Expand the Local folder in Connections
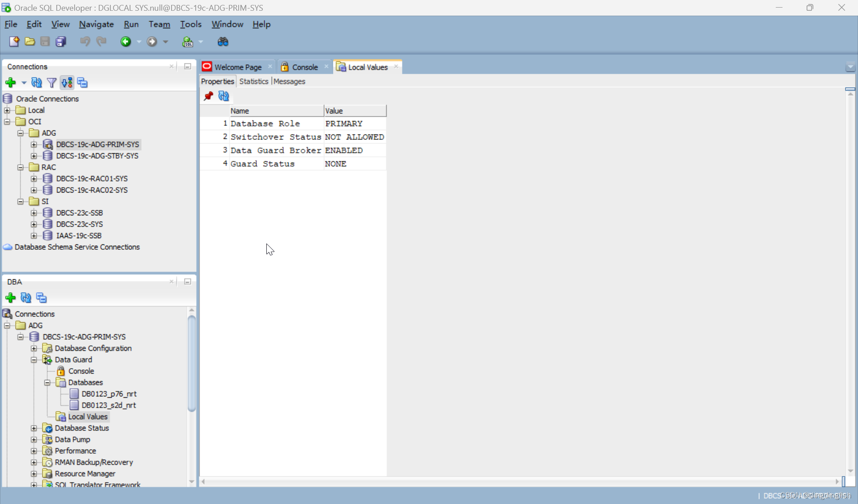This screenshot has width=858, height=504. [7, 110]
